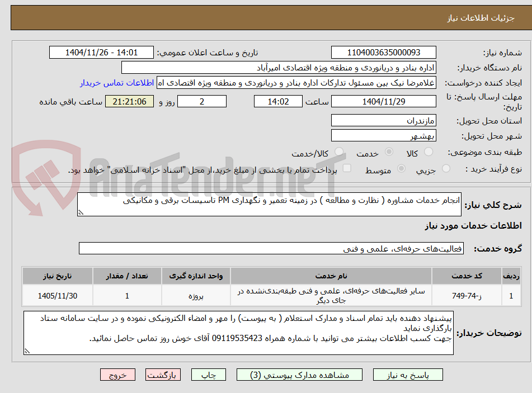Image resolution: width=532 pixels, height=393 pixels.
Task: Click the واحد اندازه گیری column header
Action: click(196, 276)
